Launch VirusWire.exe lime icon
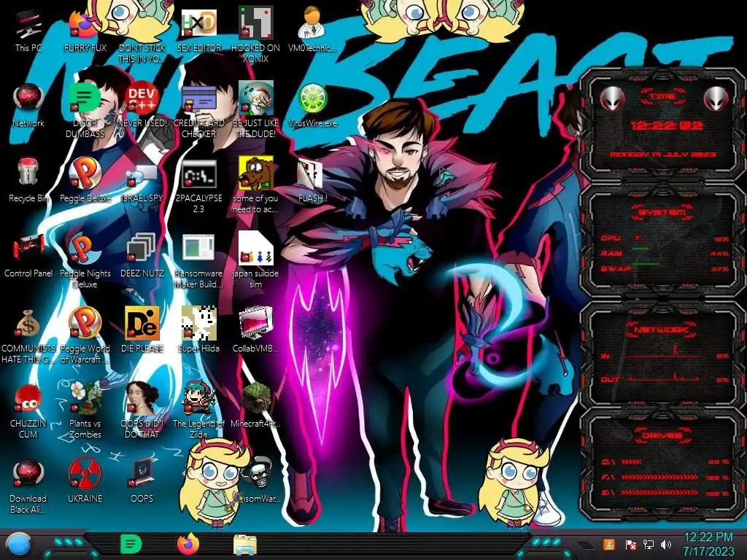 click(x=312, y=99)
